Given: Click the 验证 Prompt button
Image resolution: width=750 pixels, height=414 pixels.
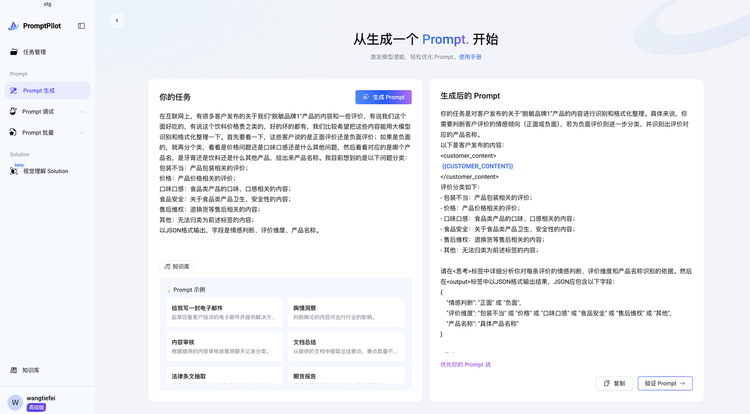Looking at the screenshot, I should coord(665,383).
